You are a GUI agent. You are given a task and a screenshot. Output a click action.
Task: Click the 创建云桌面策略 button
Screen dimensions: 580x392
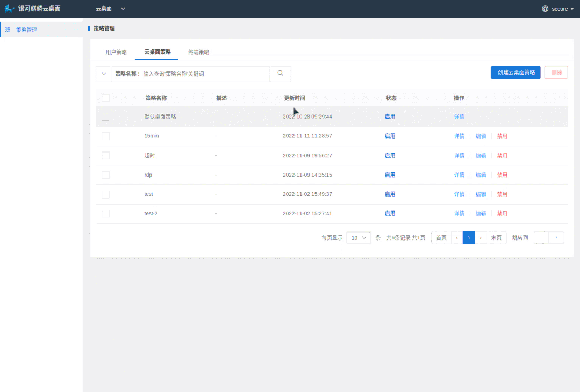pos(515,72)
